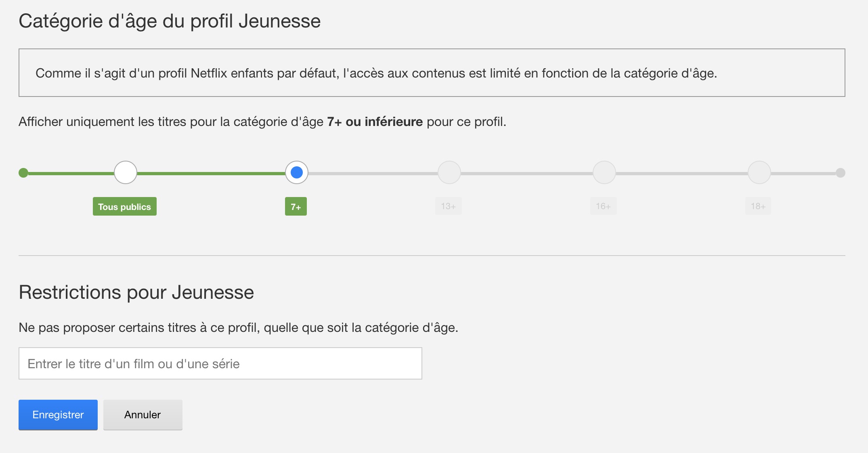The height and width of the screenshot is (453, 868).
Task: Click slider track between 13+ and 16+
Action: (x=526, y=173)
